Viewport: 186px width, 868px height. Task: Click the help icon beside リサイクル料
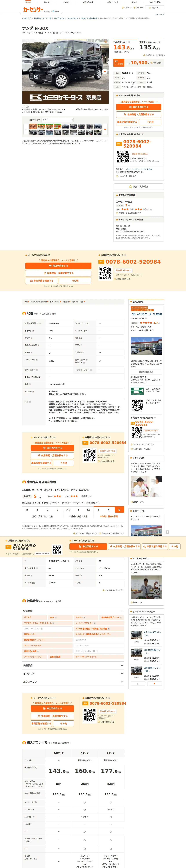coord(37,360)
